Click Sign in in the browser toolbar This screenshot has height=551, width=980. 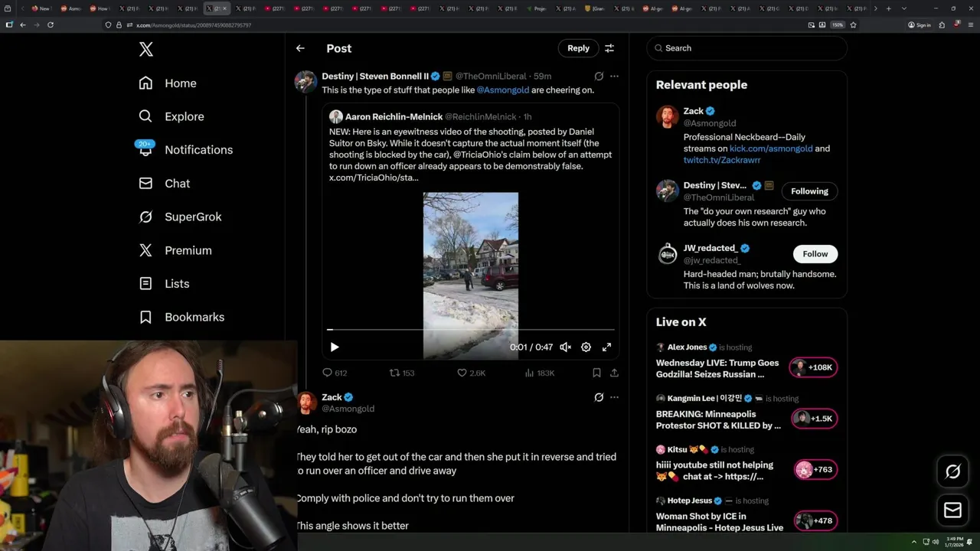tap(920, 24)
